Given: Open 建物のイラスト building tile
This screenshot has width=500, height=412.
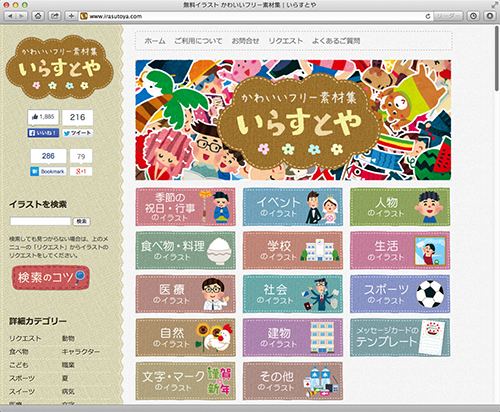Looking at the screenshot, I should click(x=293, y=338).
